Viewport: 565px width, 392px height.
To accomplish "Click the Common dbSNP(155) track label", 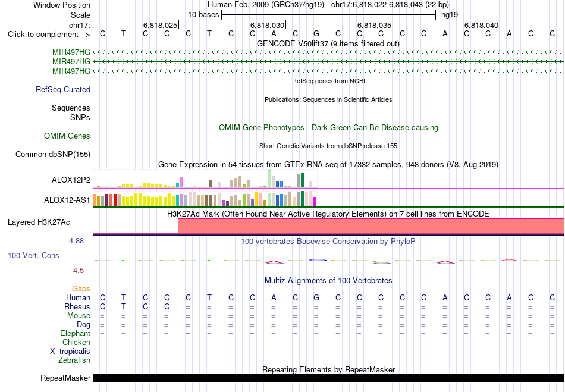I will pyautogui.click(x=53, y=154).
